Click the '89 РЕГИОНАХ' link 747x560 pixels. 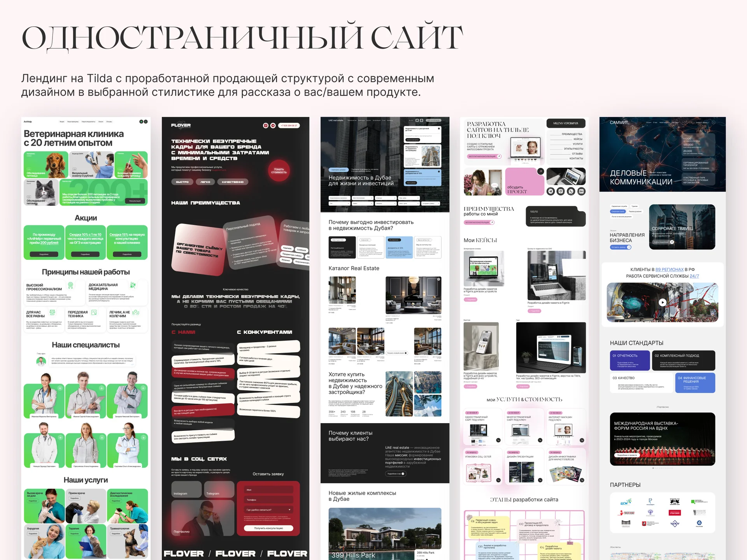(x=669, y=269)
